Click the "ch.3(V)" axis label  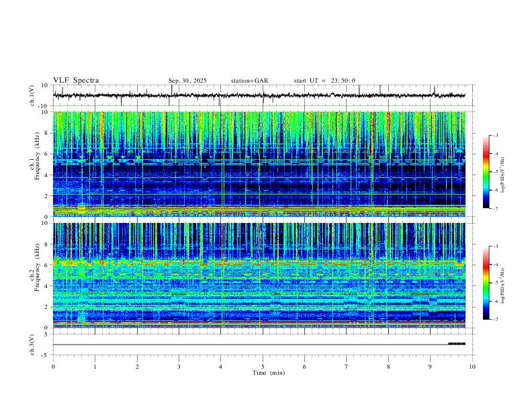(32, 345)
